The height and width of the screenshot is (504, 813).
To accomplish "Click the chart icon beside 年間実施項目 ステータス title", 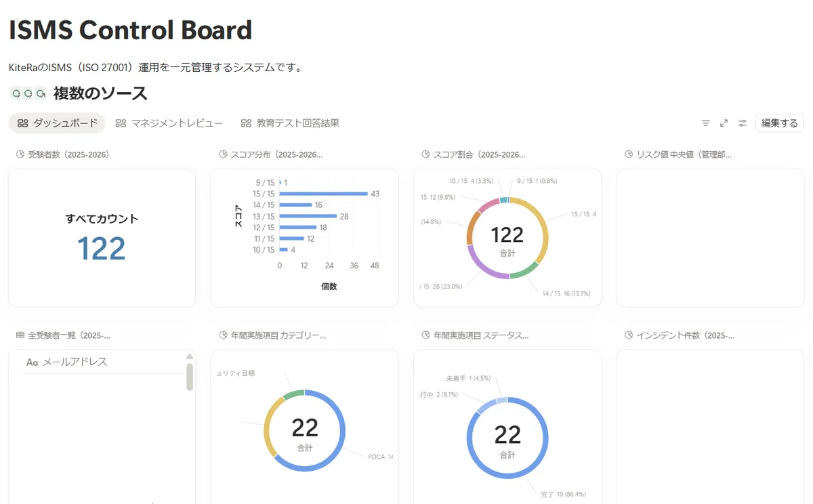I will [x=425, y=335].
